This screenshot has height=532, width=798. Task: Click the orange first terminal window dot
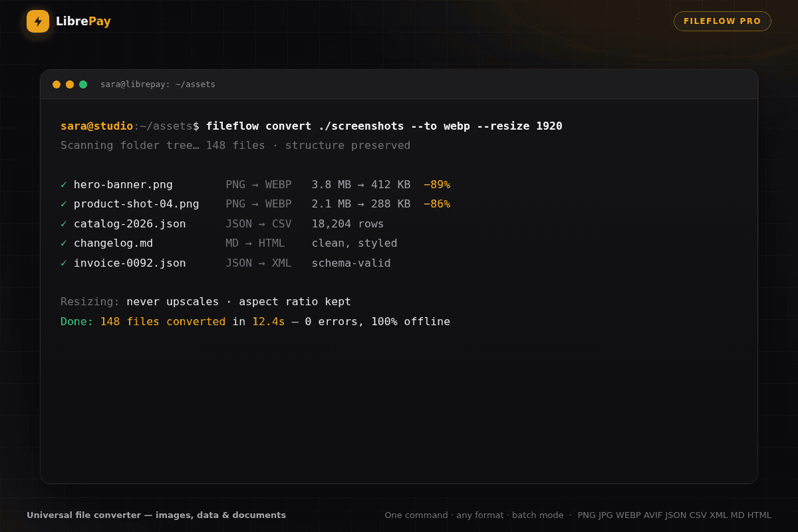[x=57, y=84]
